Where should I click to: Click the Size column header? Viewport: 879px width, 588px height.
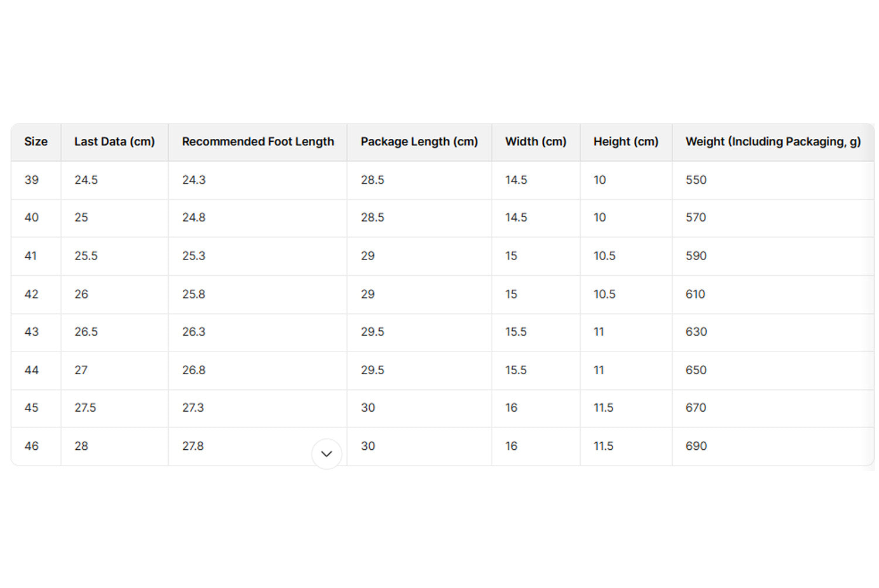tap(36, 142)
